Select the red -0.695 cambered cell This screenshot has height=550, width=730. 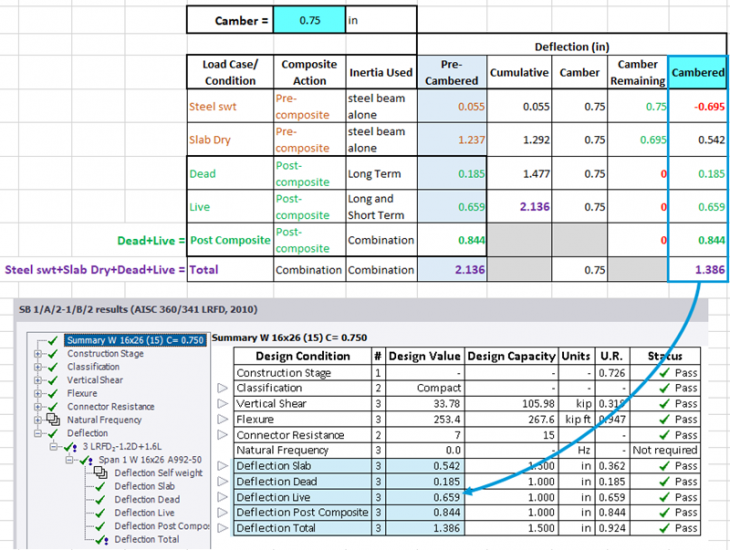pos(697,106)
